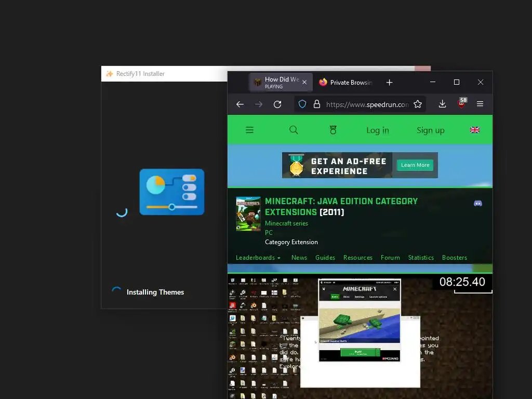This screenshot has width=532, height=399.
Task: Maximize the Firefox window
Action: (x=457, y=82)
